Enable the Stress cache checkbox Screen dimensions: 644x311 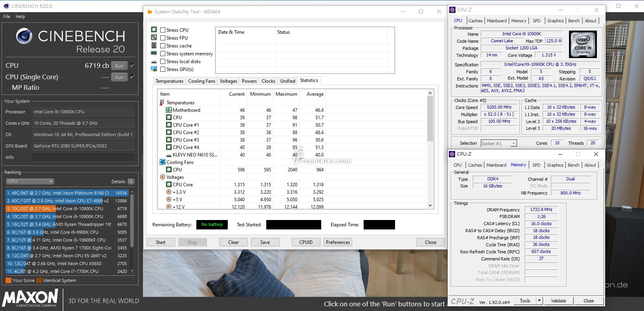coord(163,45)
